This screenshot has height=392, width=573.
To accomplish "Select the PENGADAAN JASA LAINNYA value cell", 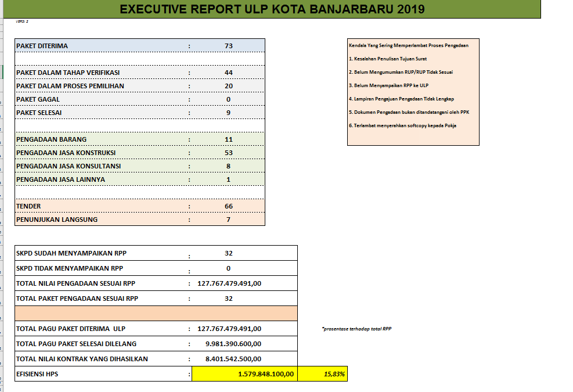I will [229, 179].
